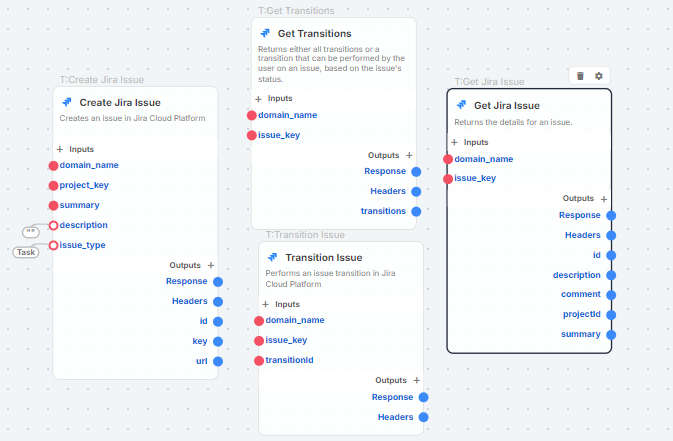Add input to Create Jira Issue with plus
The image size is (673, 441).
60,149
